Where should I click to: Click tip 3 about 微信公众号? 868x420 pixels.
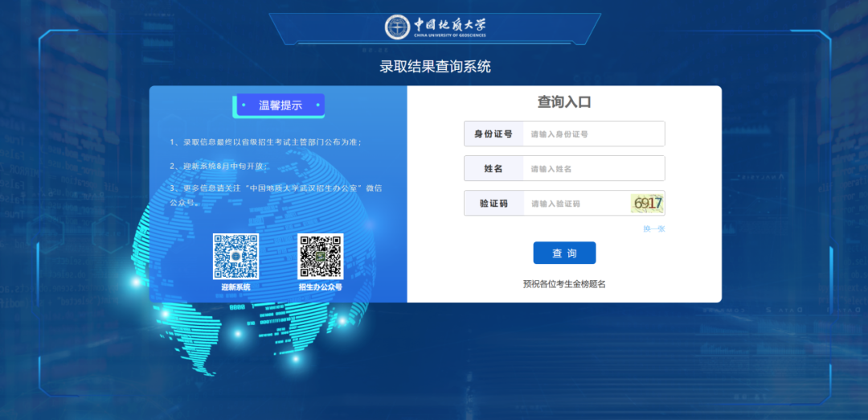pos(276,195)
